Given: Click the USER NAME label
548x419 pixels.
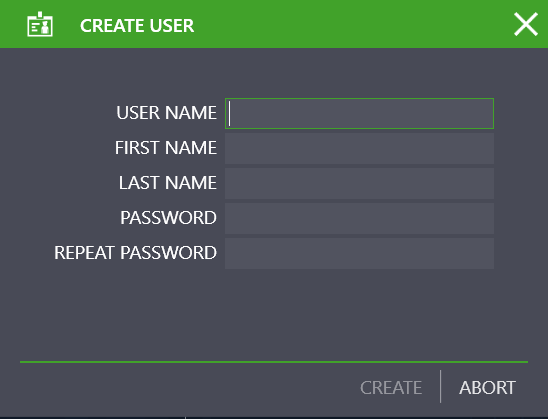Looking at the screenshot, I should [x=166, y=113].
